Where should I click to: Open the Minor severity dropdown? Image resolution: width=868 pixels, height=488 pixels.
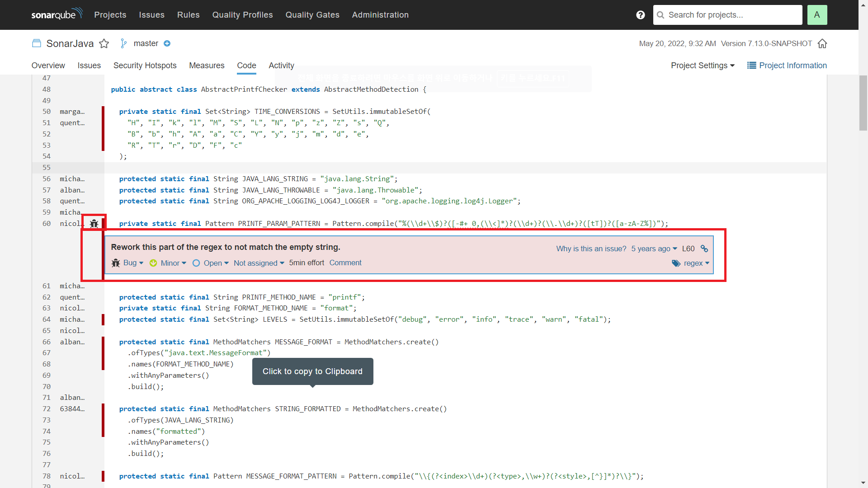168,263
